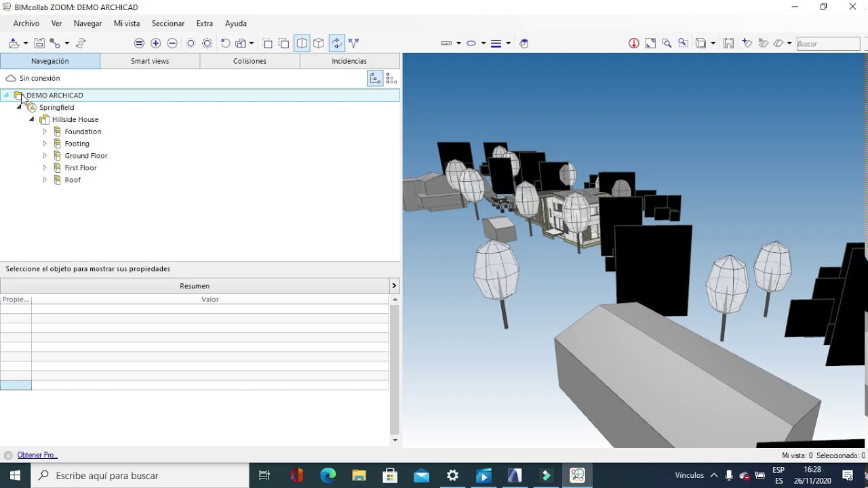Click the save diskette icon
The image size is (868, 488).
(x=39, y=43)
